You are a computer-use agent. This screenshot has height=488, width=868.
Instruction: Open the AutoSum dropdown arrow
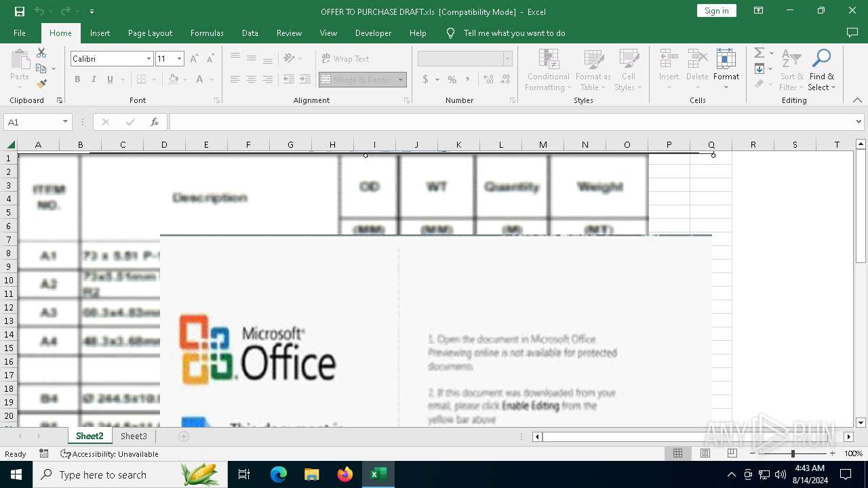(771, 53)
